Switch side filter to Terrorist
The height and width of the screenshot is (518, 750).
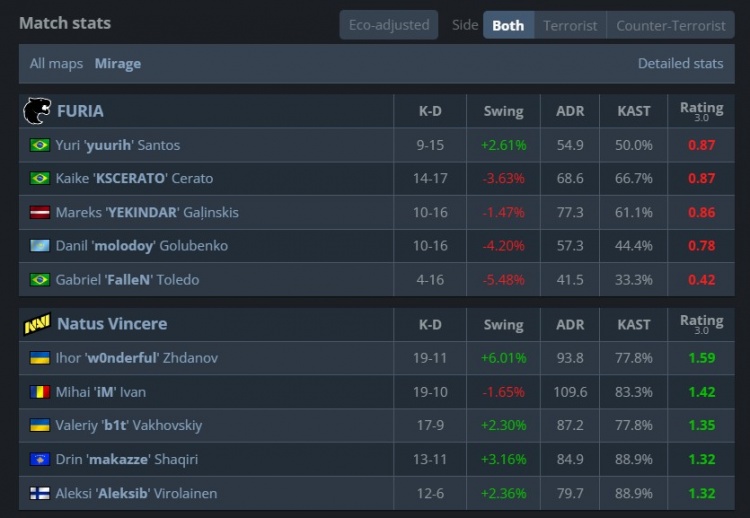[570, 25]
